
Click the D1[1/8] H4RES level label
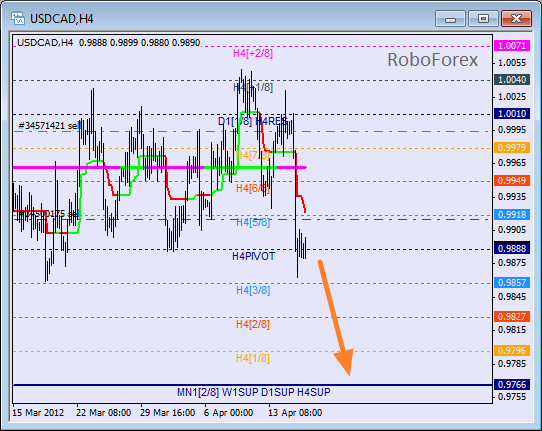pos(253,121)
